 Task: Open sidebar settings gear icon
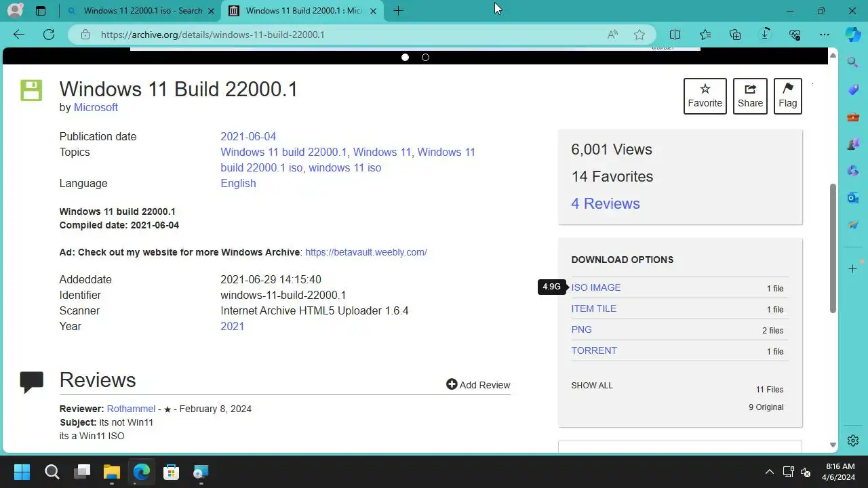(x=853, y=441)
